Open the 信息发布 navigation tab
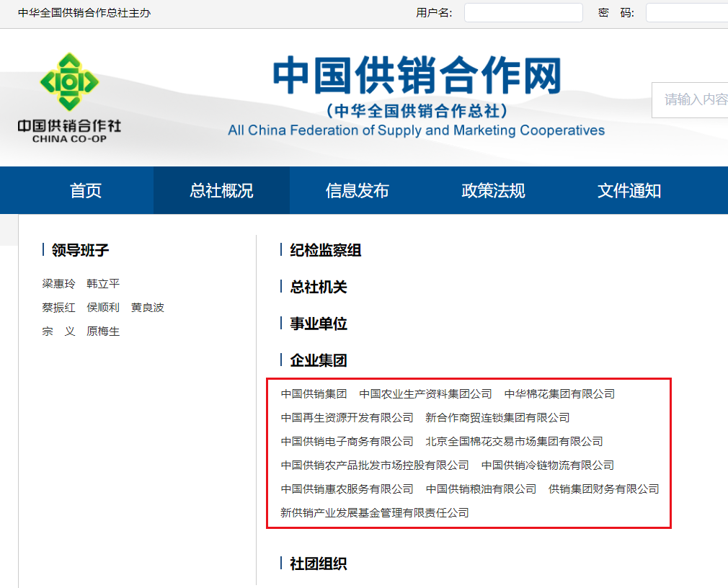 (x=358, y=191)
